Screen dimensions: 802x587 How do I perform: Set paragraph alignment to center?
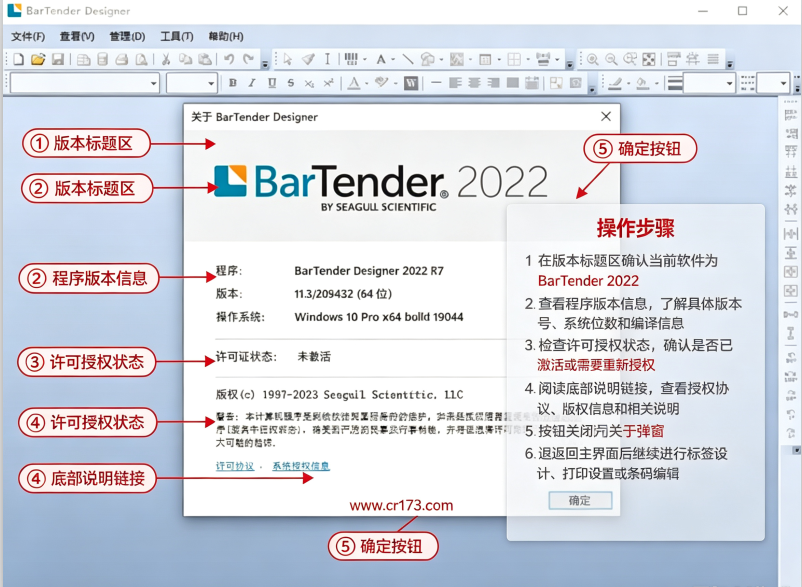(x=474, y=83)
